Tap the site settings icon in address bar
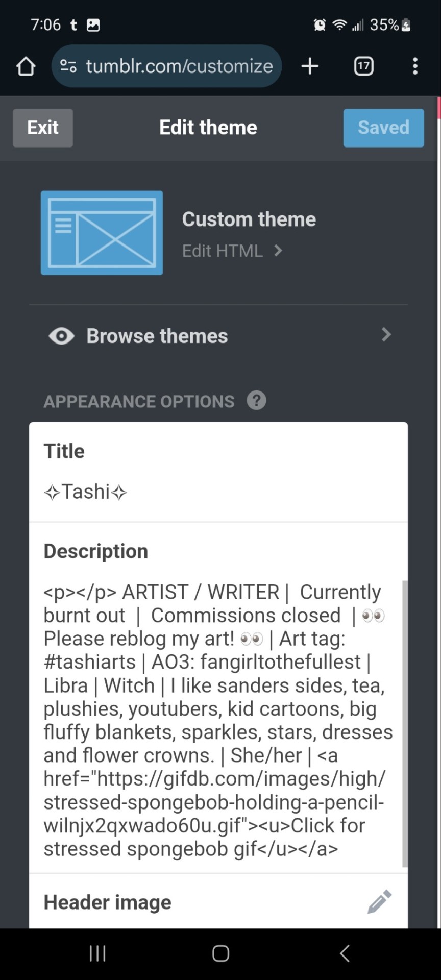 click(68, 66)
